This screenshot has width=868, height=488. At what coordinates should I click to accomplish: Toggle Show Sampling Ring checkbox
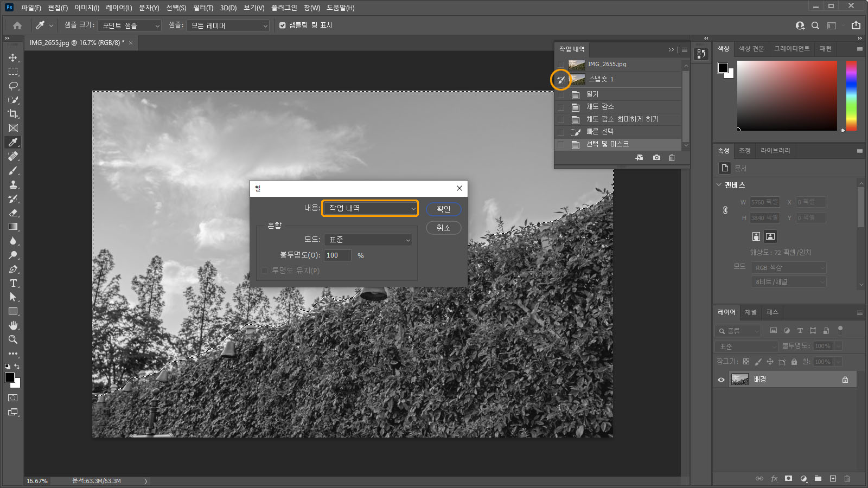282,25
